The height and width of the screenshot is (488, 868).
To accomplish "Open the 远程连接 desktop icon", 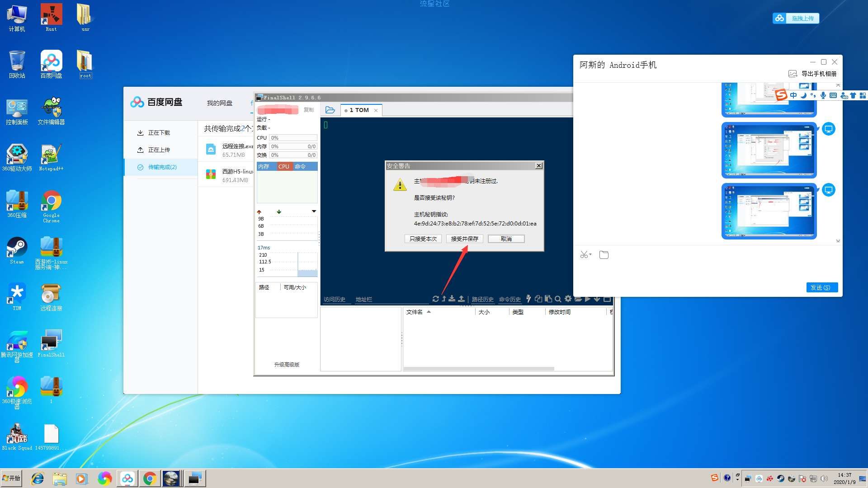I will pos(51,297).
